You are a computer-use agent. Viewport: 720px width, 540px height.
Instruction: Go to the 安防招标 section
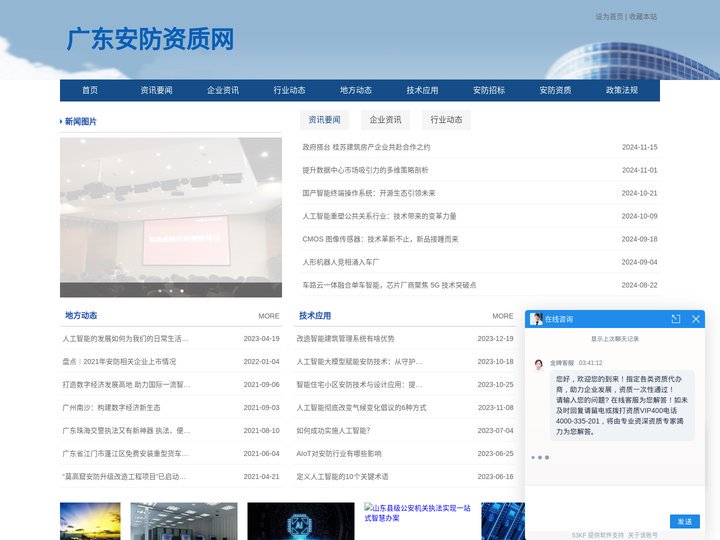[489, 90]
